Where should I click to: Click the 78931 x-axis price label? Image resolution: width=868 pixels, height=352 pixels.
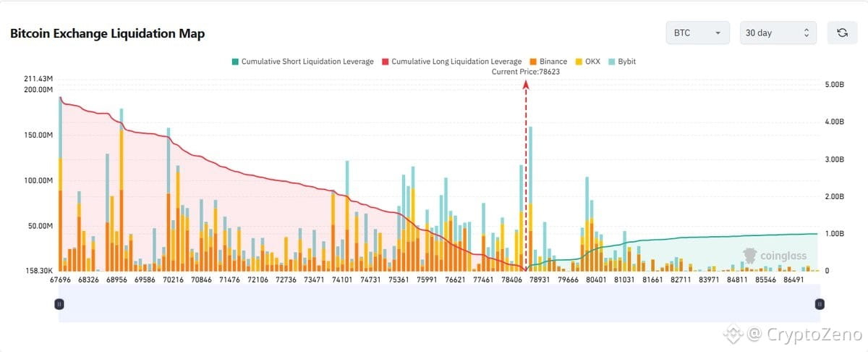pyautogui.click(x=540, y=279)
